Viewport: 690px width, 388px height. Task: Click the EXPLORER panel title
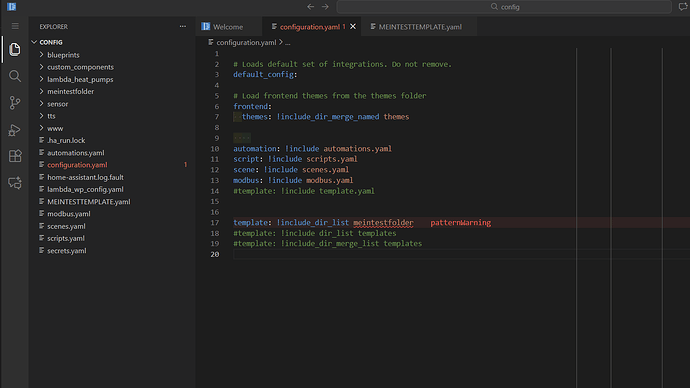coord(54,27)
